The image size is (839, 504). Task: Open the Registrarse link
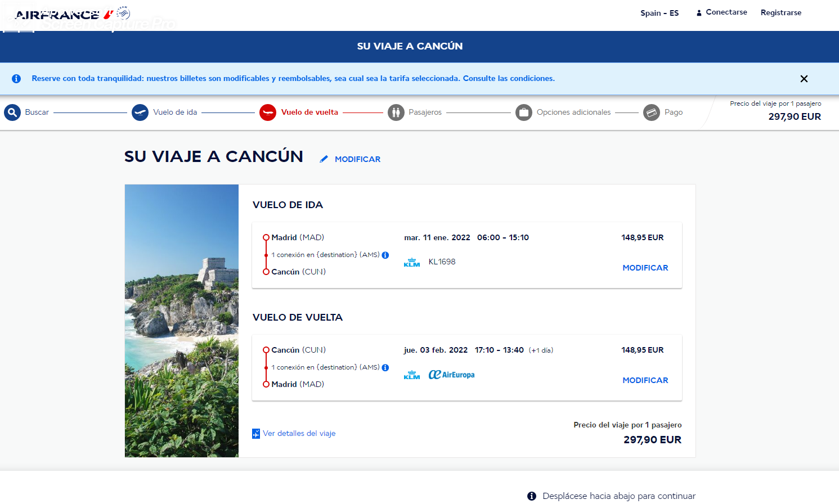click(781, 12)
